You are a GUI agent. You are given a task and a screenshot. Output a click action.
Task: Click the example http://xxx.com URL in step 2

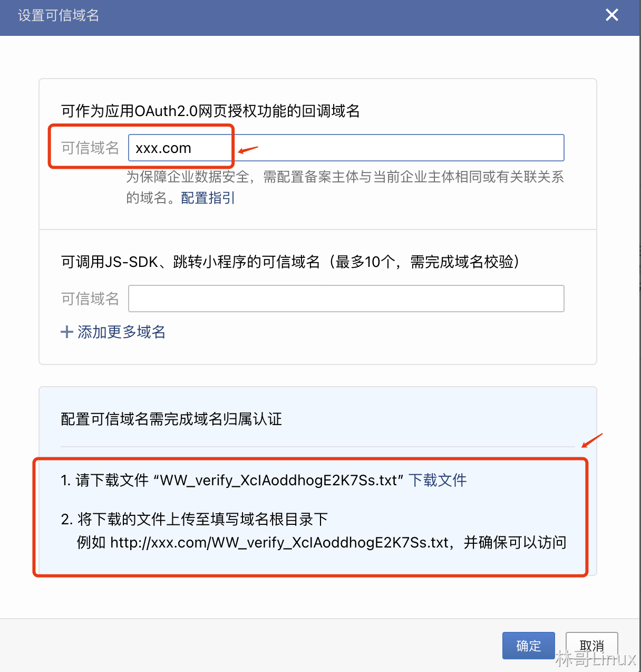tap(279, 542)
